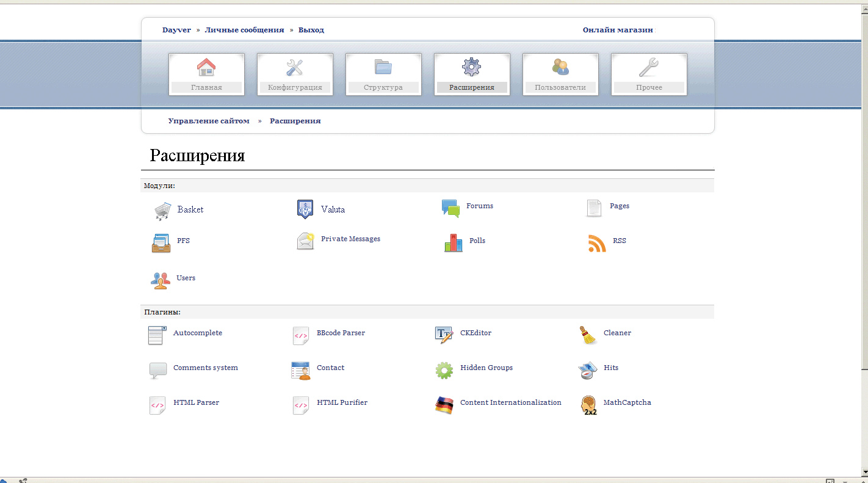This screenshot has width=868, height=483.
Task: Open the Cleaner broom icon
Action: click(588, 335)
